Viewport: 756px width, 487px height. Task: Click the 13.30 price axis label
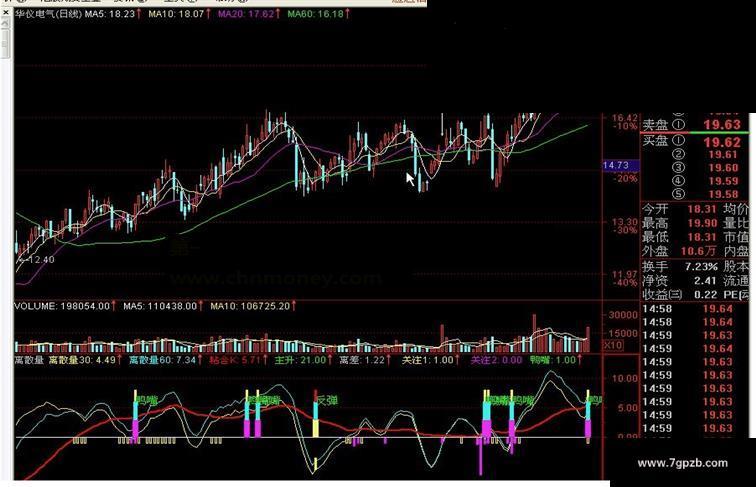624,222
